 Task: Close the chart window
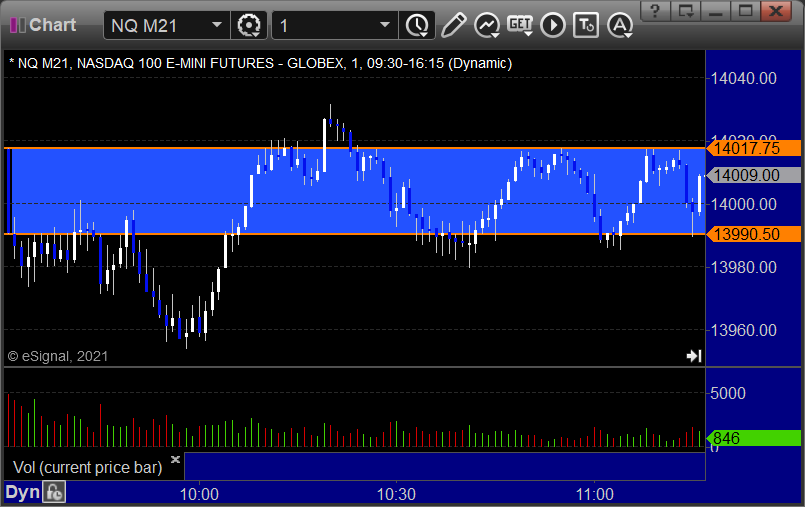click(776, 10)
